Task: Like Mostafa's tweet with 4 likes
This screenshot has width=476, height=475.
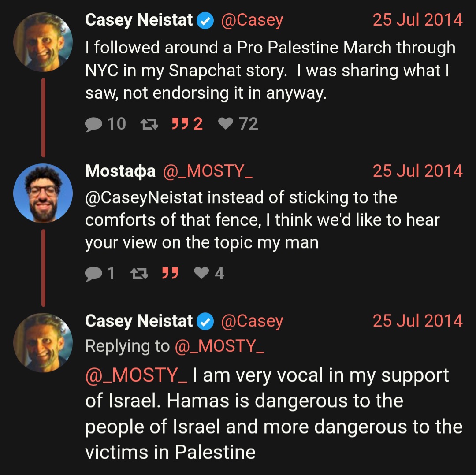Action: click(201, 273)
